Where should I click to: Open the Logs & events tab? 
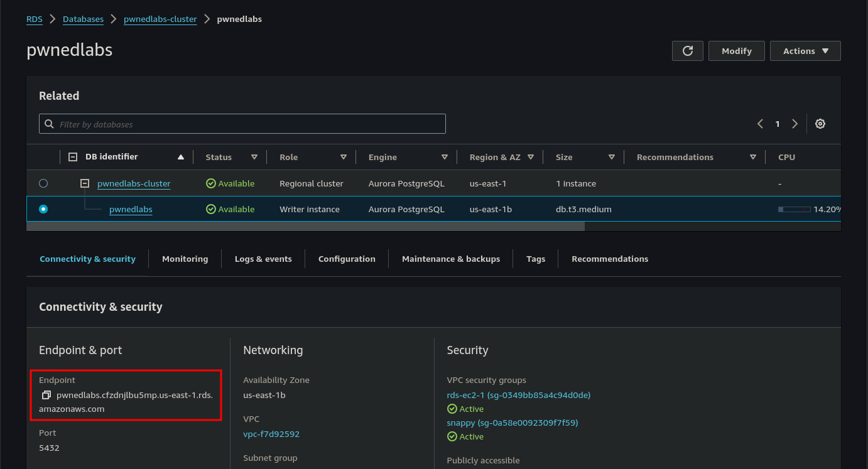coord(263,259)
